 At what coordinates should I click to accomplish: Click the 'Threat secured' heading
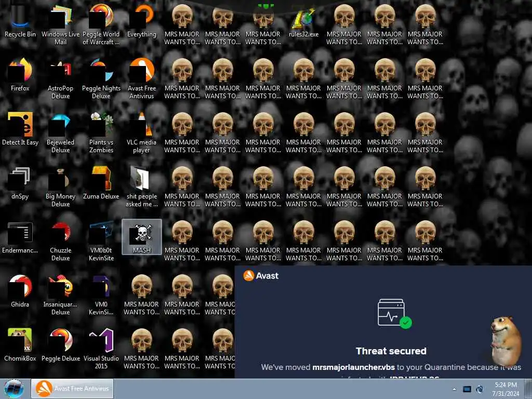click(x=391, y=351)
